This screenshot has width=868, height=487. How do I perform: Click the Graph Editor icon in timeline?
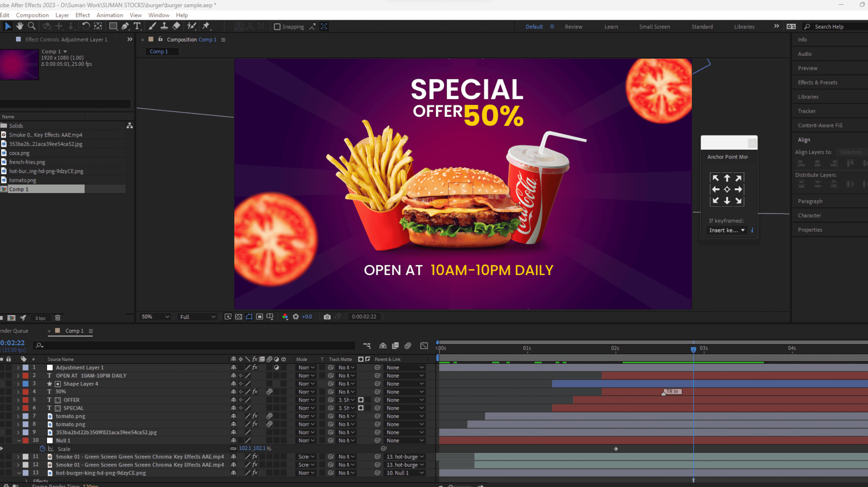point(424,345)
